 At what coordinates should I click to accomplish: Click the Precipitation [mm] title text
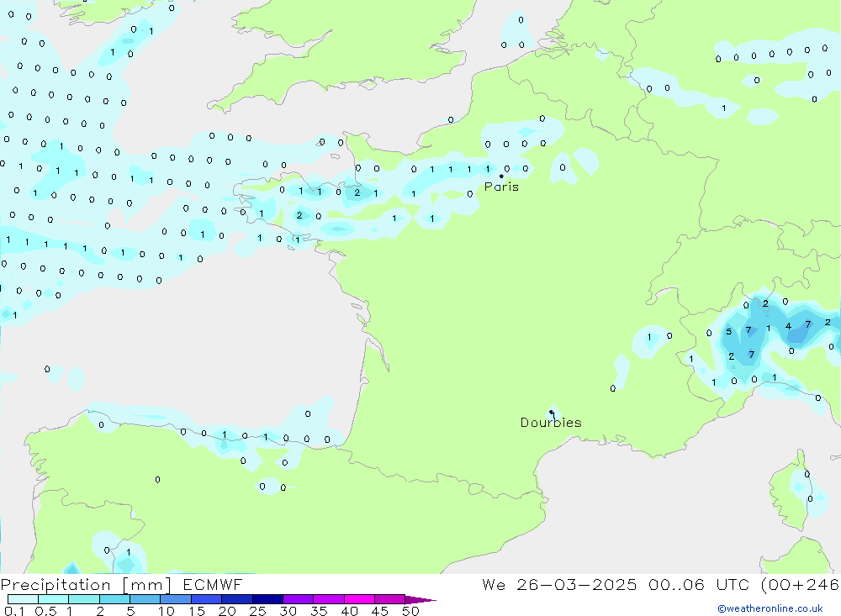tap(86, 584)
